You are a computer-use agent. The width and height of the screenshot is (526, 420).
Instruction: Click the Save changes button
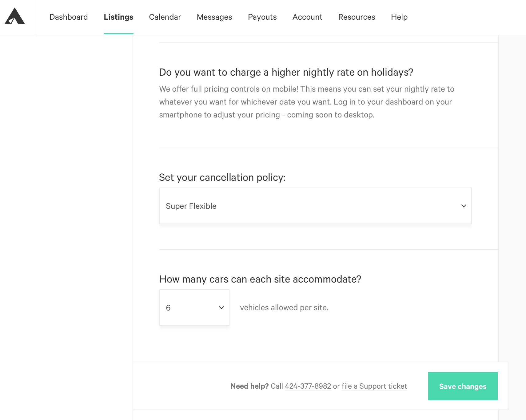[463, 386]
